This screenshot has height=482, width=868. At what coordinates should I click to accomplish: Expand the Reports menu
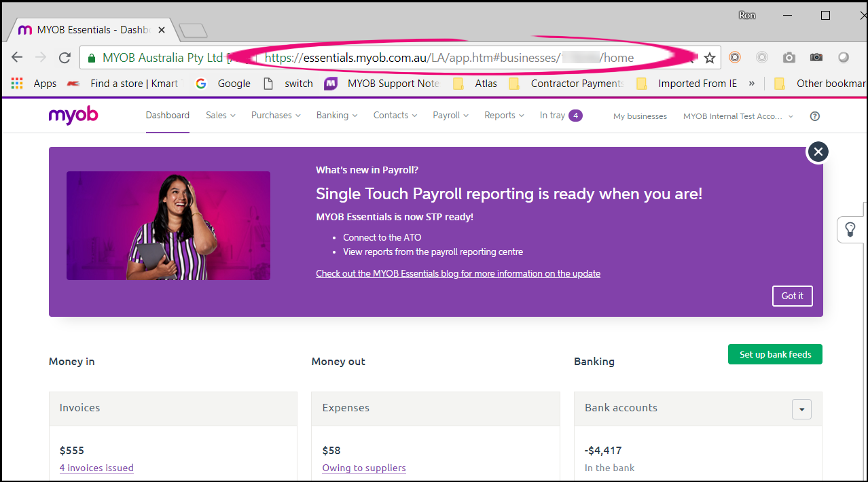504,116
